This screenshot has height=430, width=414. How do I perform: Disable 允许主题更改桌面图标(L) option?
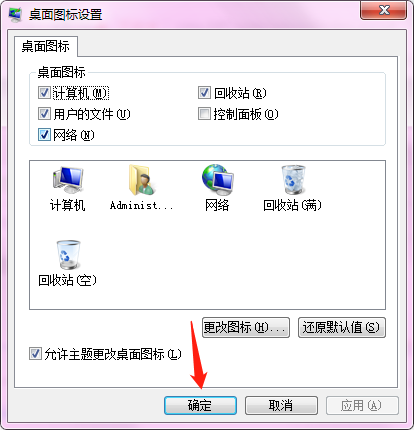tap(35, 354)
